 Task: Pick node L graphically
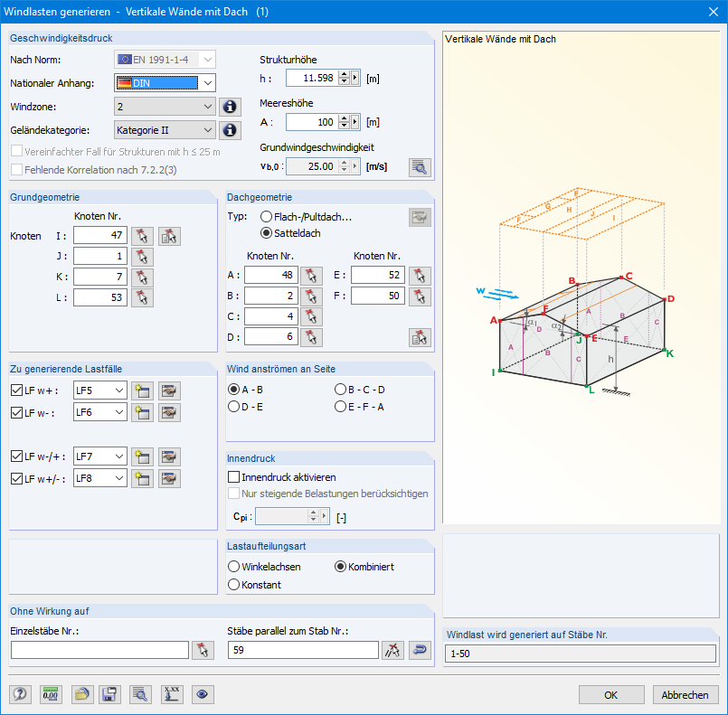142,298
